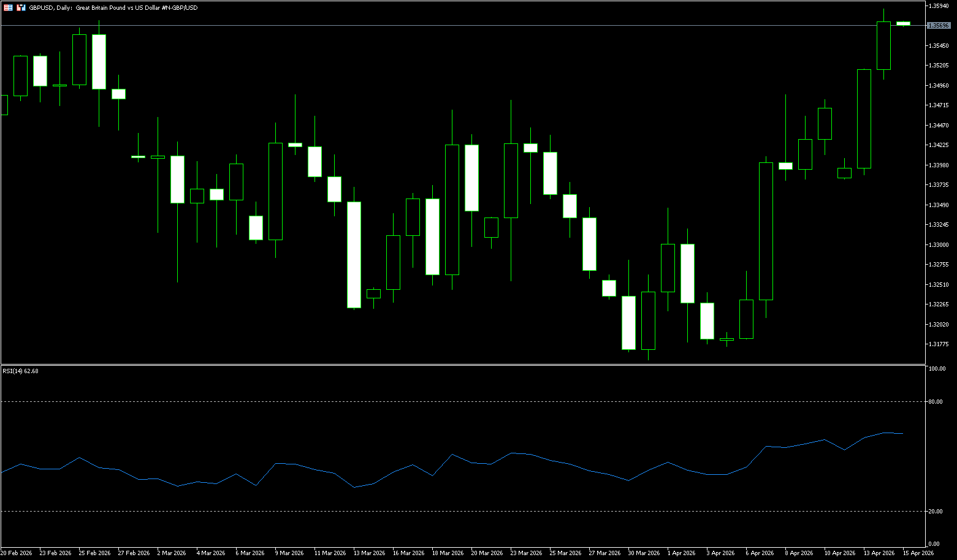
Task: Click the highlighted current price tag 1.35696
Action: coord(939,25)
